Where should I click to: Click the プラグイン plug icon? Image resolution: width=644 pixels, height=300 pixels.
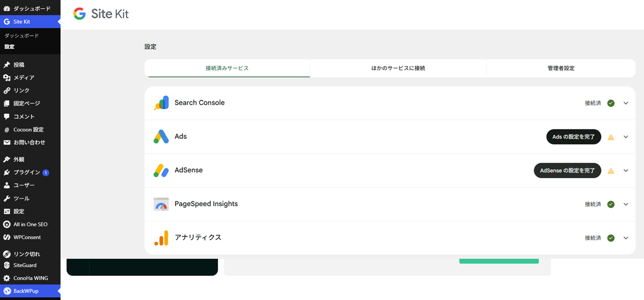coord(7,173)
